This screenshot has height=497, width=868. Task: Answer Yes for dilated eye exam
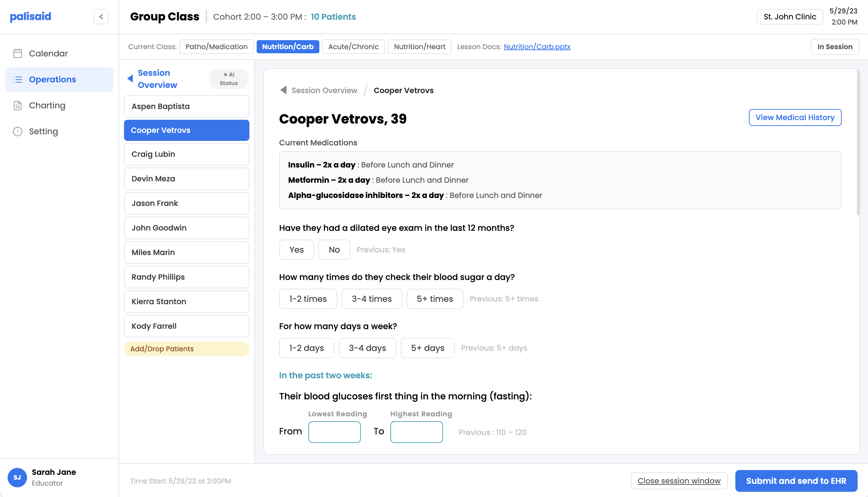point(296,250)
